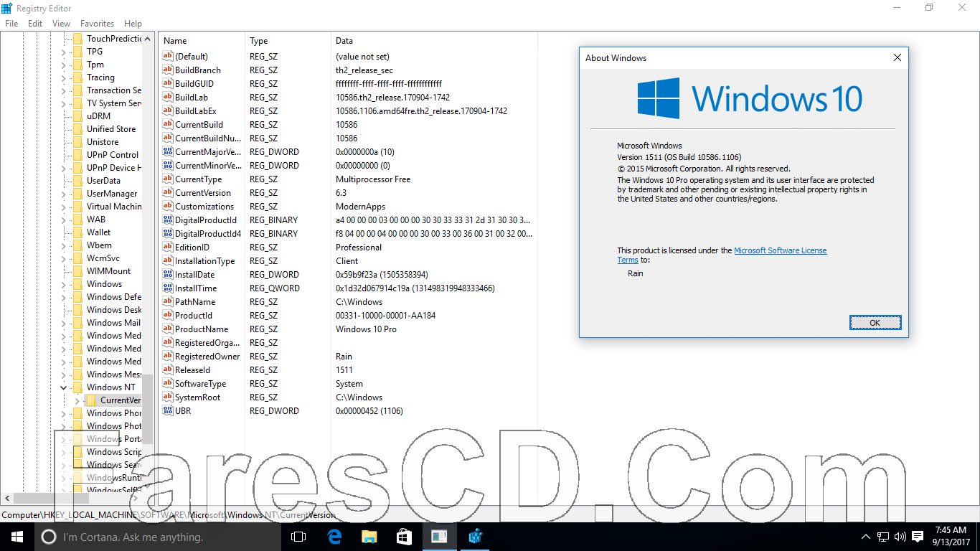980x551 pixels.
Task: Sort by the Data column header
Action: coord(434,41)
